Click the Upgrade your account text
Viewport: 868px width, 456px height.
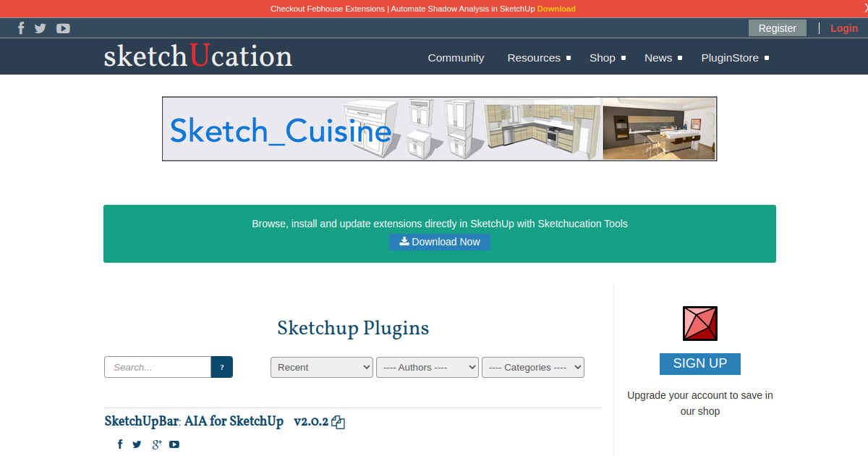point(700,403)
